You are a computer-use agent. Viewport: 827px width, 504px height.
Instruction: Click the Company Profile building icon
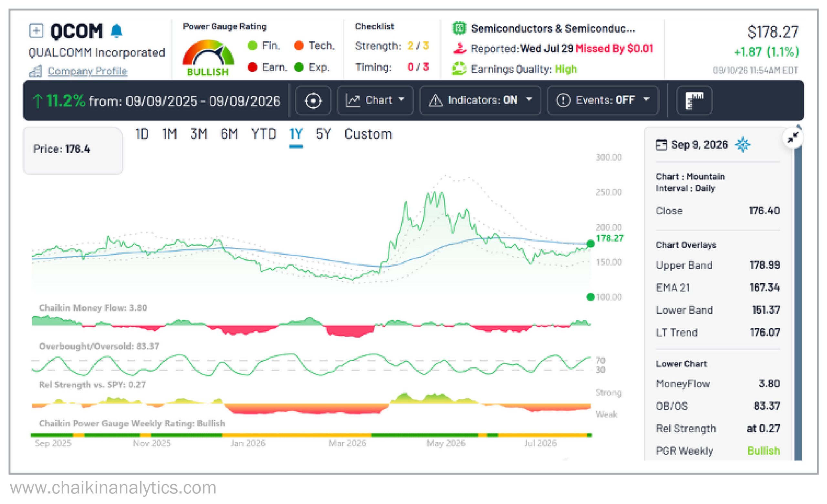pos(36,71)
